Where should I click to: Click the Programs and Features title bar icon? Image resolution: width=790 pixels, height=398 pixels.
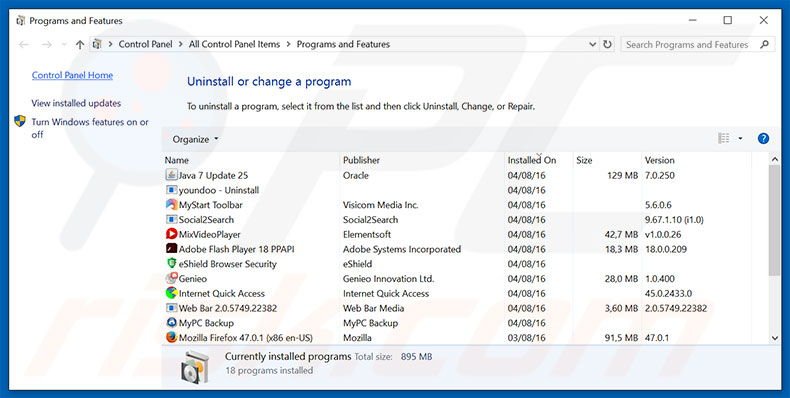21,21
